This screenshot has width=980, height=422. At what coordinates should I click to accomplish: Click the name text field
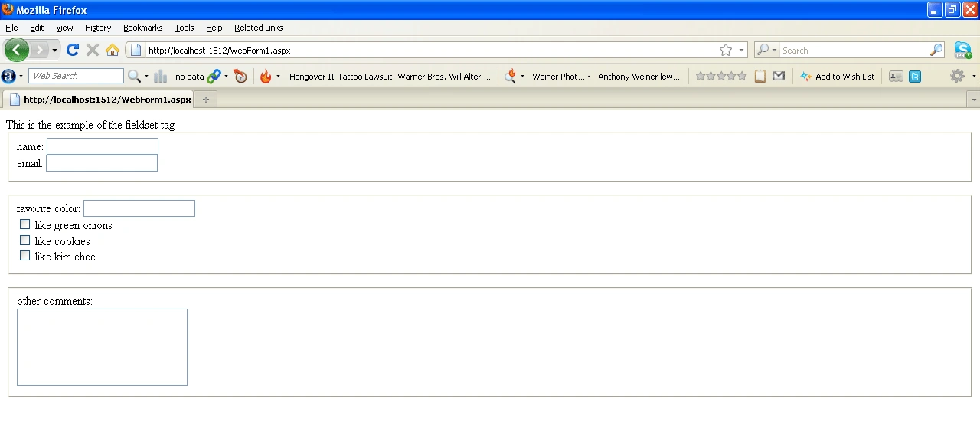pos(103,146)
